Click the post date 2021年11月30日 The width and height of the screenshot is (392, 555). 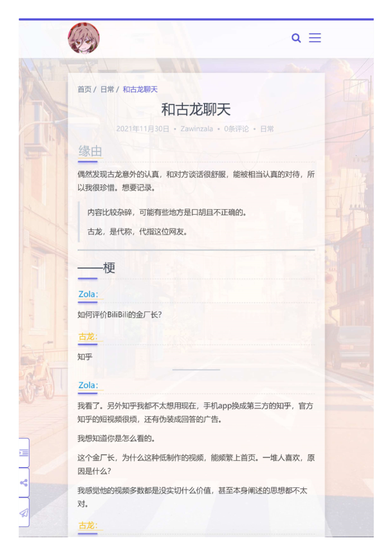(x=143, y=129)
